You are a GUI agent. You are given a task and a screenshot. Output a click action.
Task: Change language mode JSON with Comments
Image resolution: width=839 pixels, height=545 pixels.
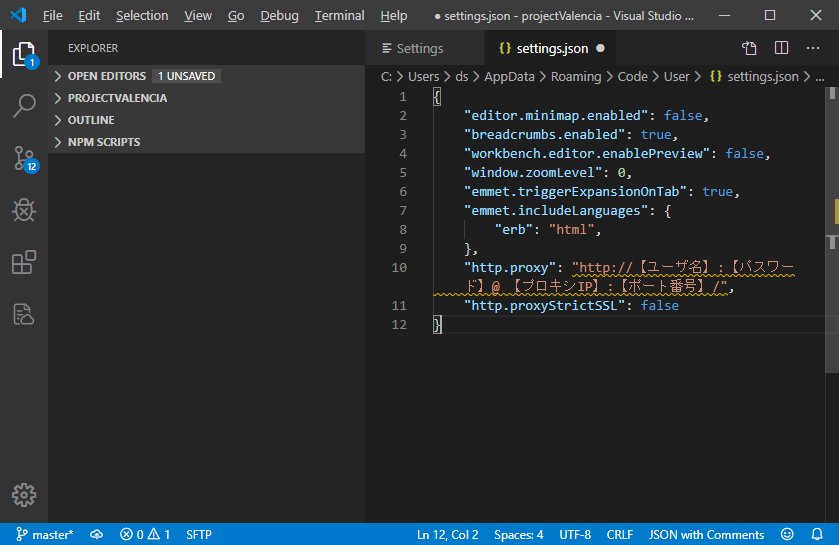point(706,535)
